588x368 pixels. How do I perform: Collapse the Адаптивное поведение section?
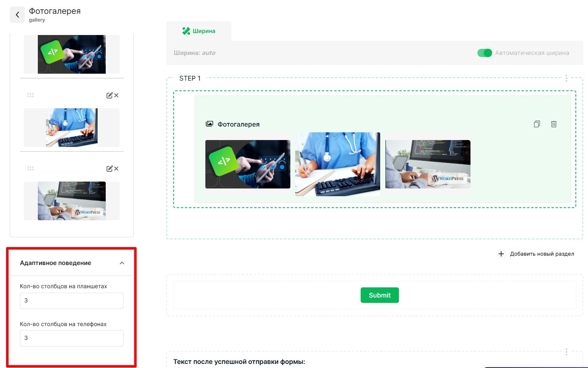click(122, 263)
